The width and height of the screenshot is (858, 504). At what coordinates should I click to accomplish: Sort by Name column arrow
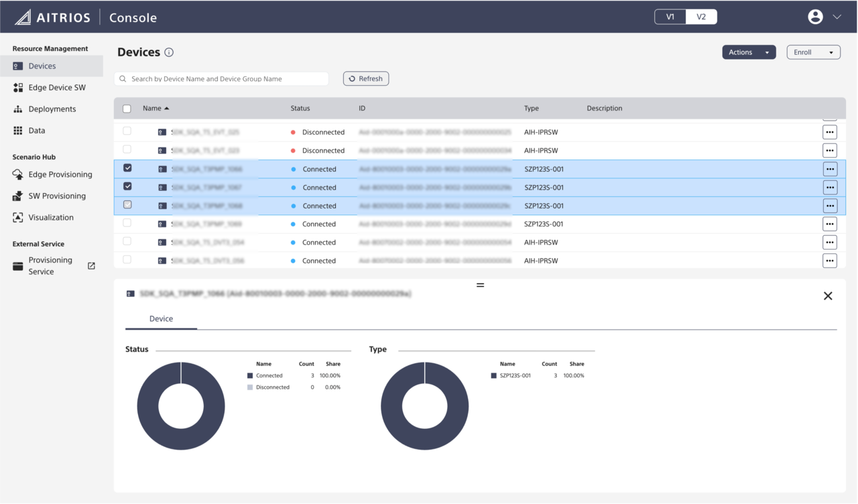167,109
